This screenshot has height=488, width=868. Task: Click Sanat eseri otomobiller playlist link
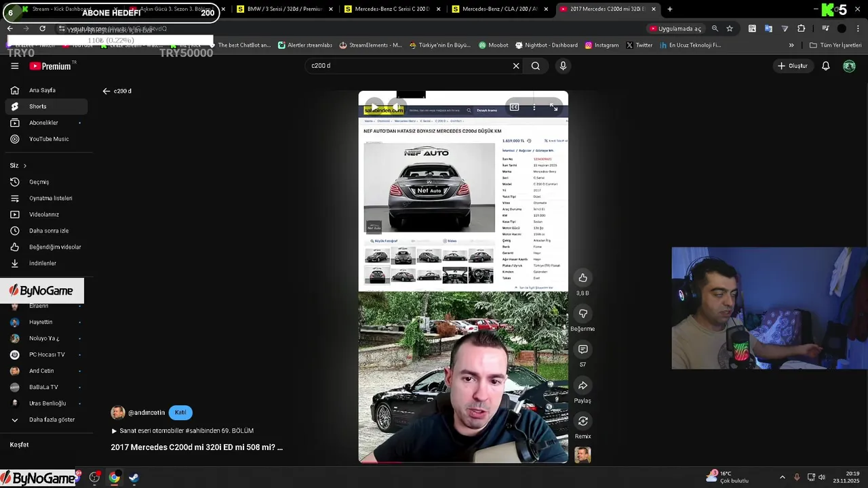[186, 430]
